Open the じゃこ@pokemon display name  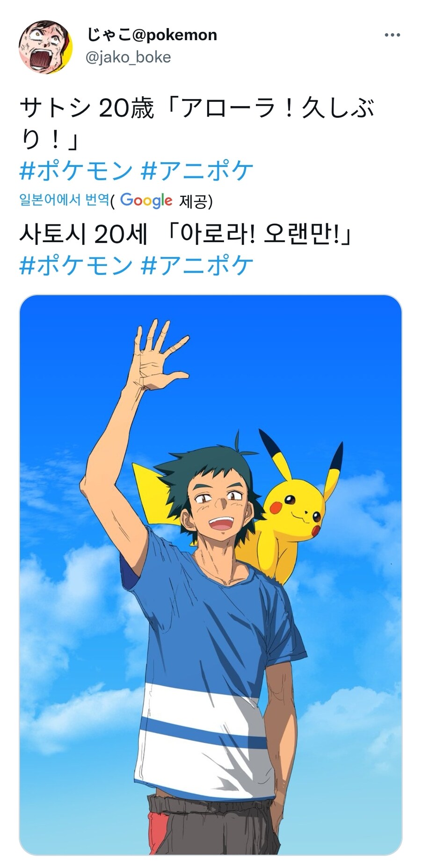[152, 35]
